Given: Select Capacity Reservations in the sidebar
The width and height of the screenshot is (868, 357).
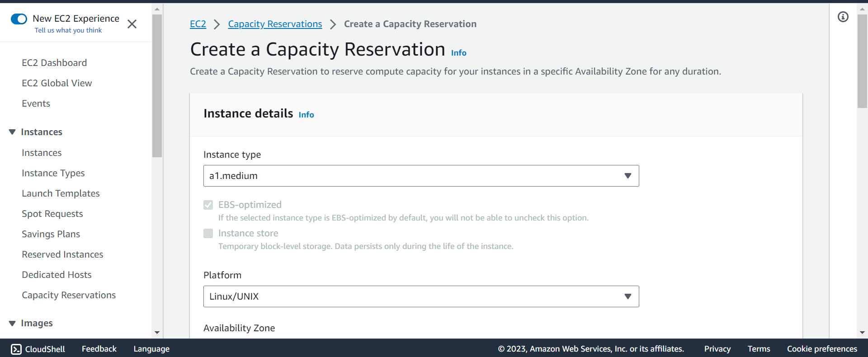Looking at the screenshot, I should click(69, 295).
